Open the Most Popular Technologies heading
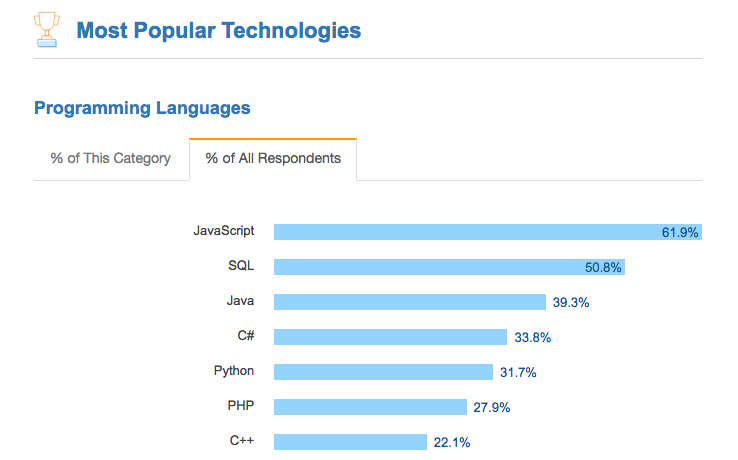The image size is (738, 460). 218,31
